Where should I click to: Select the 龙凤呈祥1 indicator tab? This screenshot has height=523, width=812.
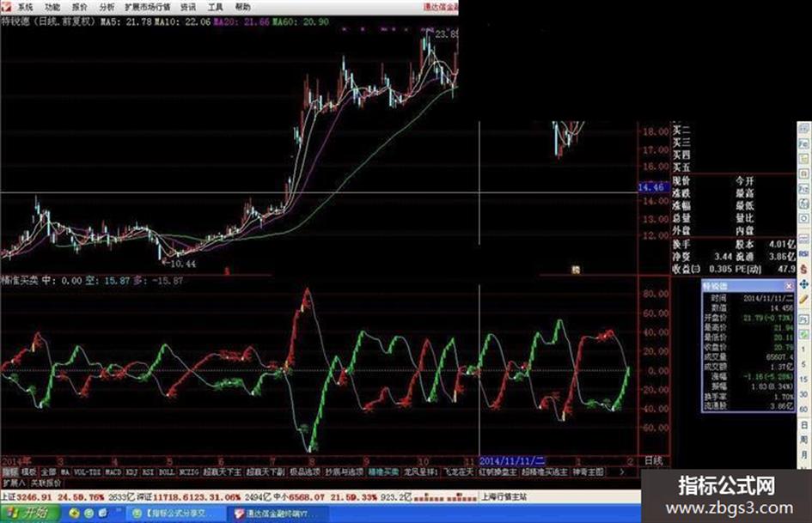tap(421, 471)
